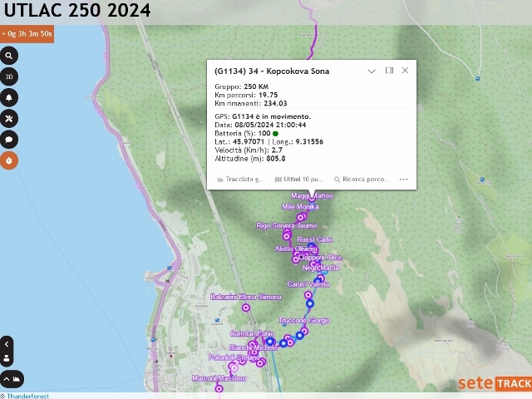The image size is (532, 399).
Task: Select Mile Monika runner marker
Action: tap(301, 217)
